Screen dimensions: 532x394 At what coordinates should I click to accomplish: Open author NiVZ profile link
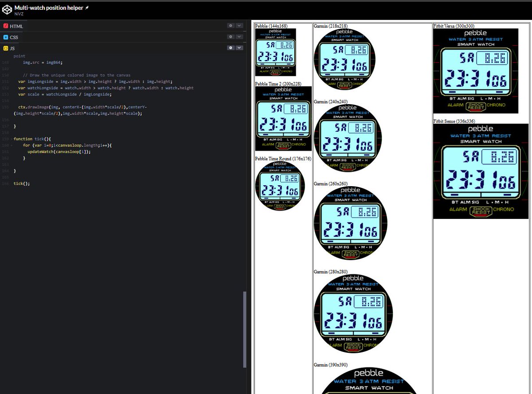click(x=18, y=14)
